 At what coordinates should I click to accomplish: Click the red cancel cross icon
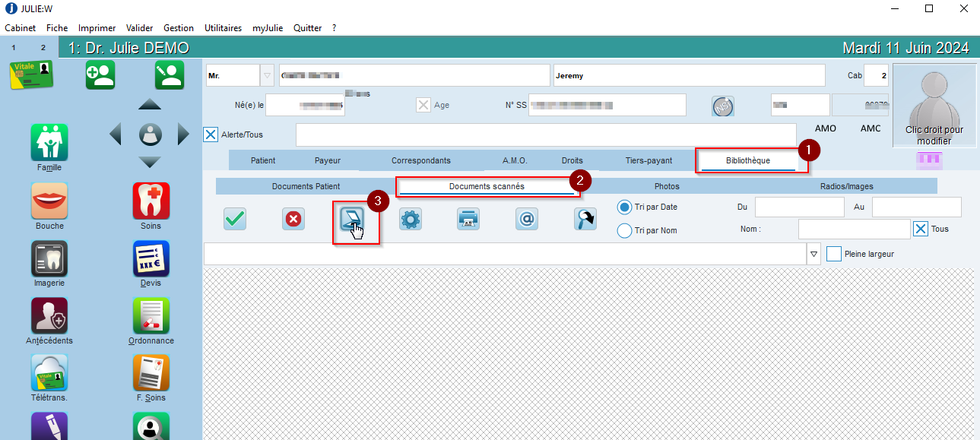tap(293, 219)
